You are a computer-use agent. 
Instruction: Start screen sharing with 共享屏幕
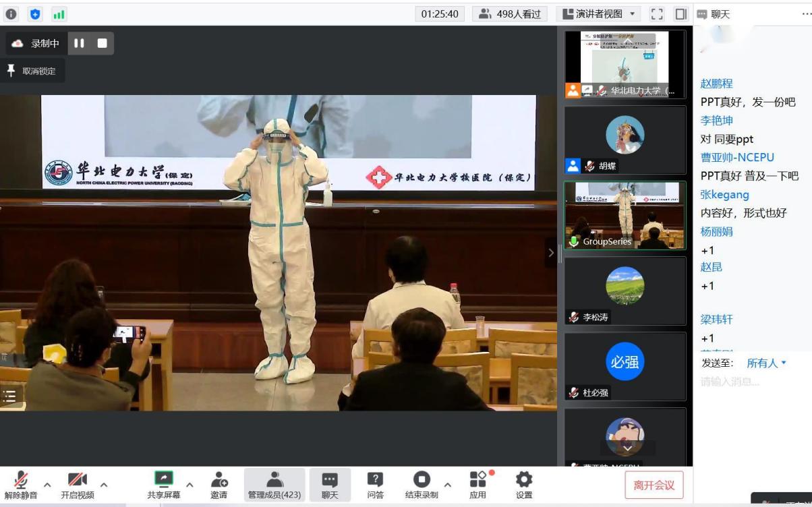tap(164, 484)
